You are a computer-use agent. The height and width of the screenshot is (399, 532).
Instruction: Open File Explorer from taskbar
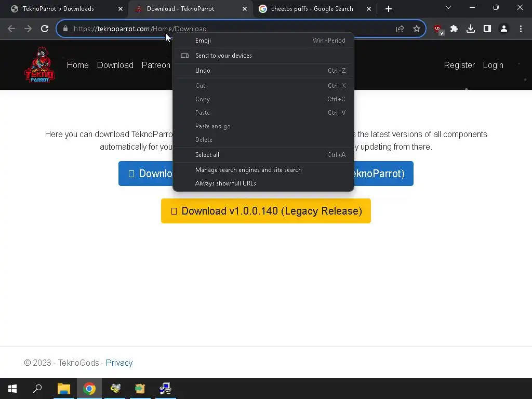tap(63, 389)
